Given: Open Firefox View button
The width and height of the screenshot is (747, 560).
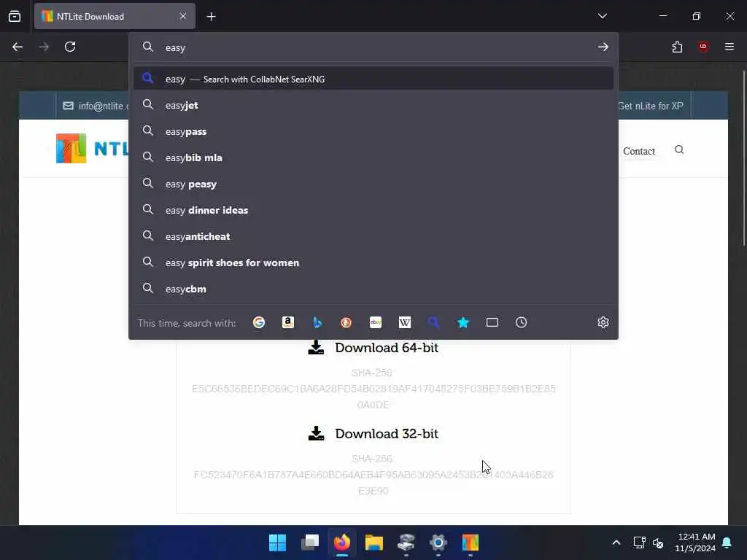Looking at the screenshot, I should pyautogui.click(x=15, y=16).
